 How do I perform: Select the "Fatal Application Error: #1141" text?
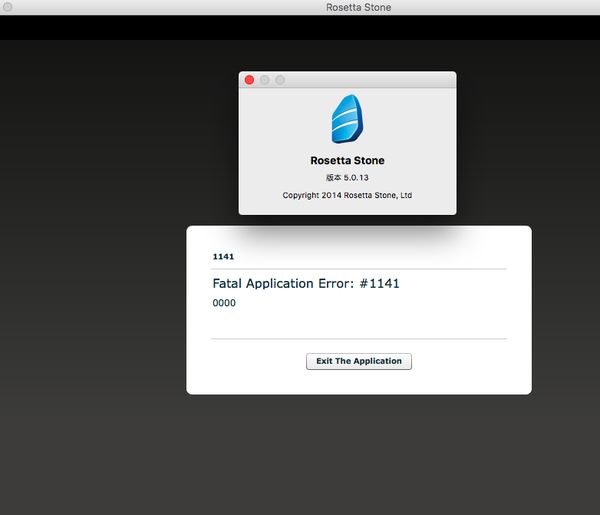(306, 284)
